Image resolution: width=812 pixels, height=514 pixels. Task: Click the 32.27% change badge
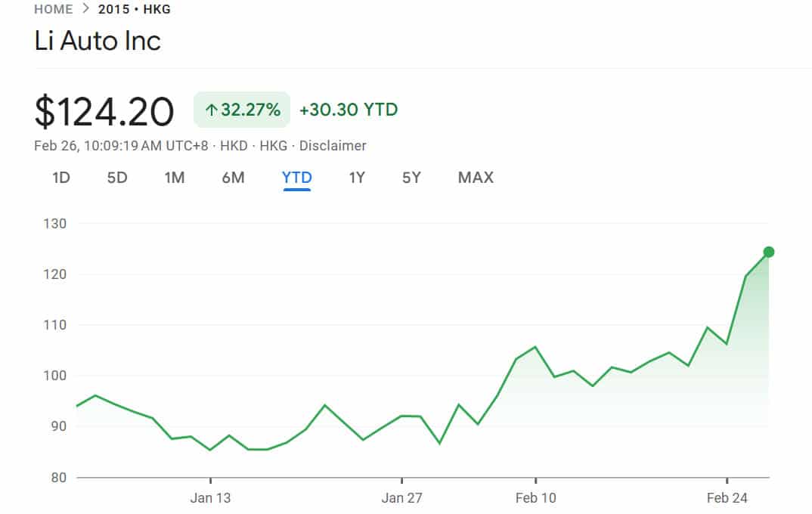[x=242, y=110]
